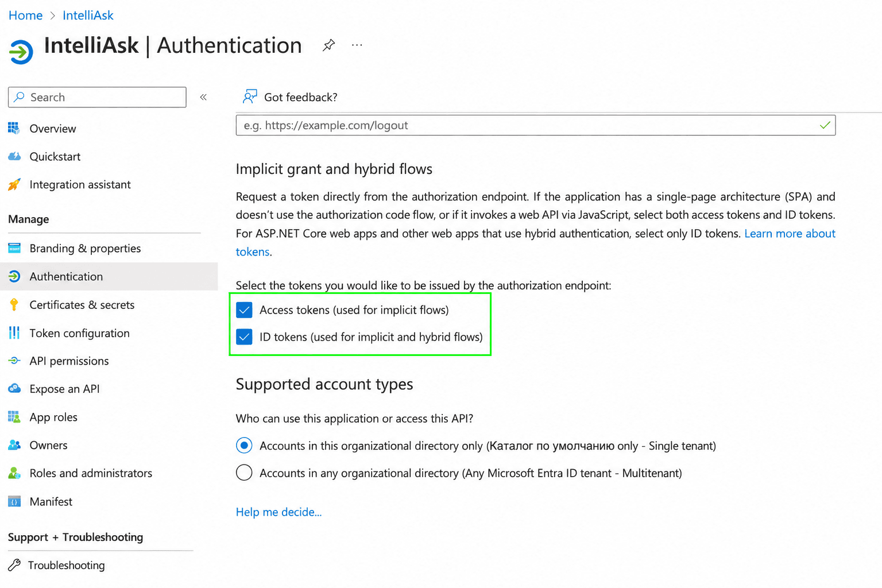Click the search magnifier icon
Image resolution: width=882 pixels, height=588 pixels.
19,97
